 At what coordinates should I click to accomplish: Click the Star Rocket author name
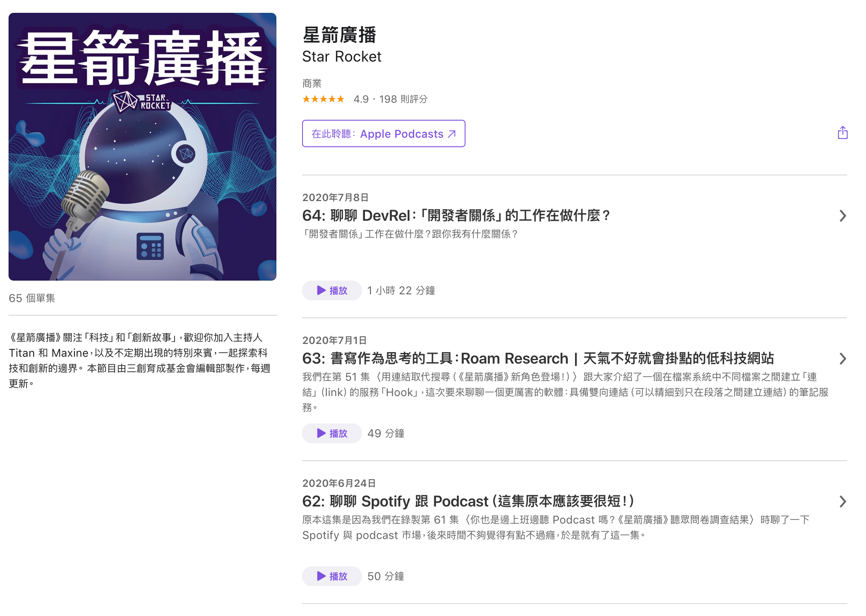click(x=341, y=56)
